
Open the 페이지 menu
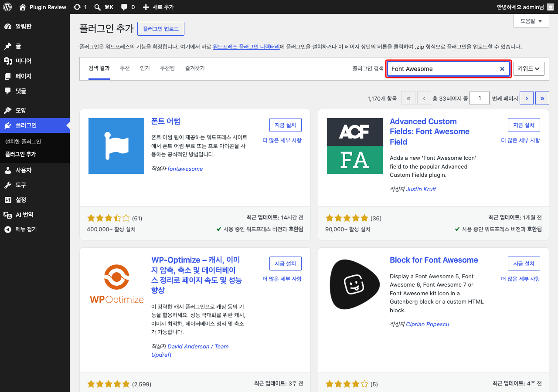[x=35, y=76]
